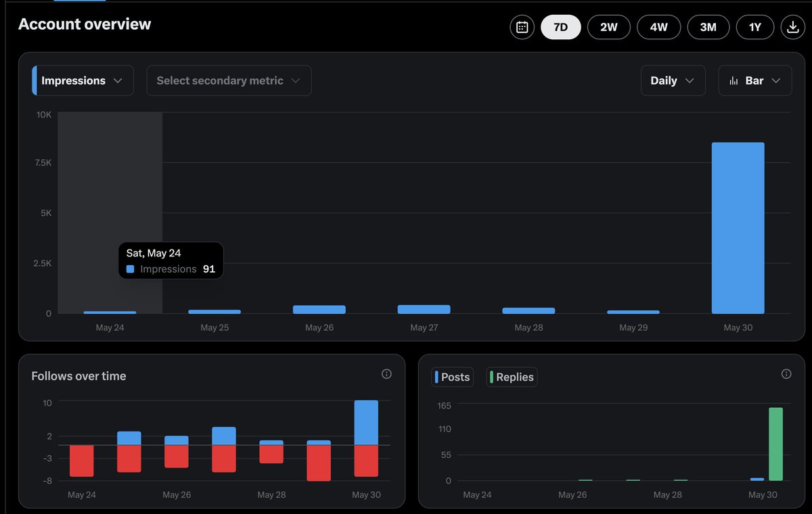Image resolution: width=812 pixels, height=514 pixels.
Task: Click the May 28 impressions bar
Action: 528,310
